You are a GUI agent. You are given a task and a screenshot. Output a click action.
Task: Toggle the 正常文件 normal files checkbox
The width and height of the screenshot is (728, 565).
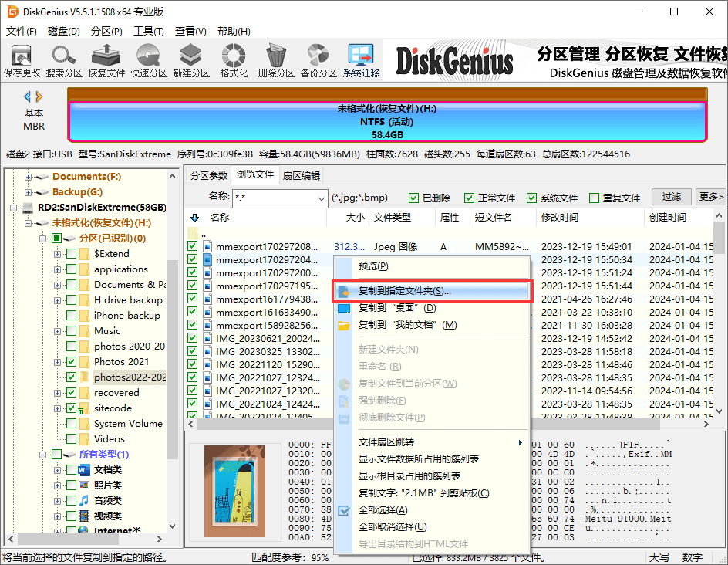[x=469, y=198]
